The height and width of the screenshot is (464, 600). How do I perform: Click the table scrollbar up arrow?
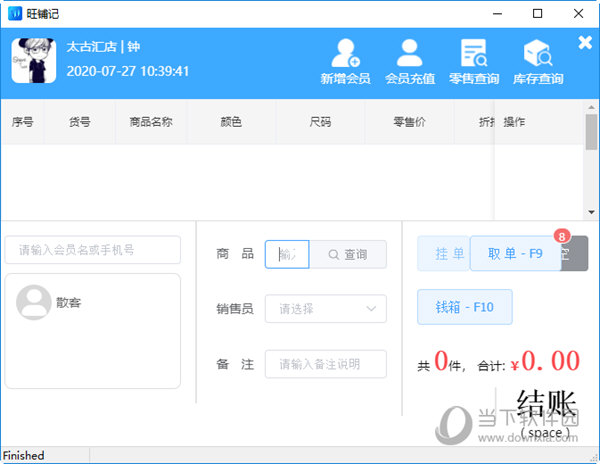point(591,107)
